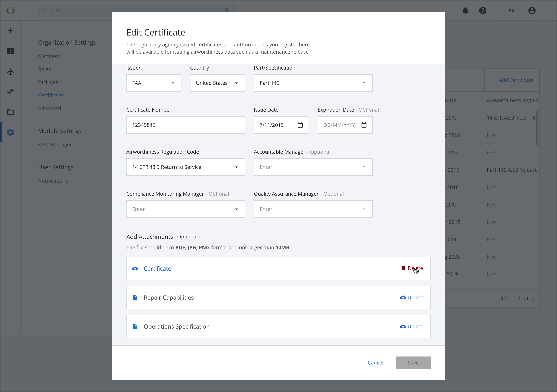Image resolution: width=557 pixels, height=392 pixels.
Task: Open the Issue Date calendar icon
Action: (300, 125)
